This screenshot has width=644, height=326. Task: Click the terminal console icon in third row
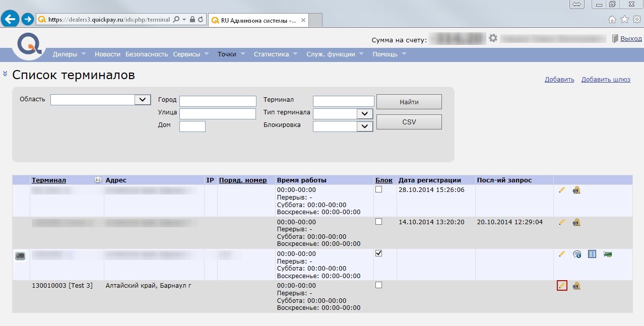point(20,256)
